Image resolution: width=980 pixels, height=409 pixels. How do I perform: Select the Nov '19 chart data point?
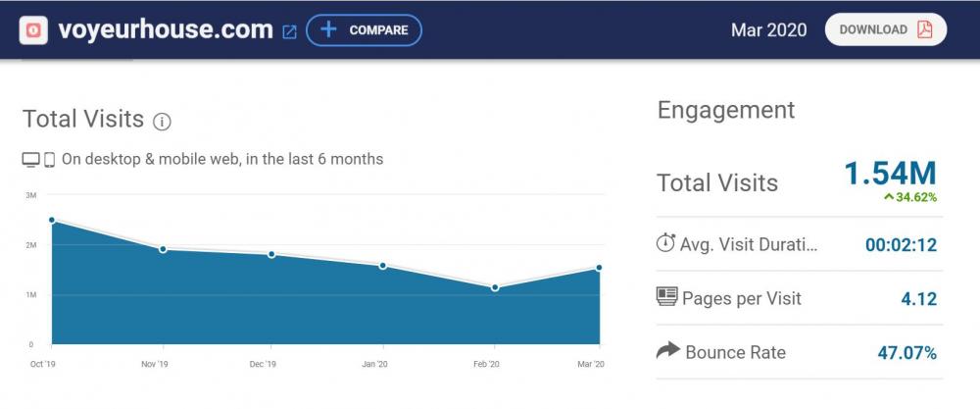(163, 249)
